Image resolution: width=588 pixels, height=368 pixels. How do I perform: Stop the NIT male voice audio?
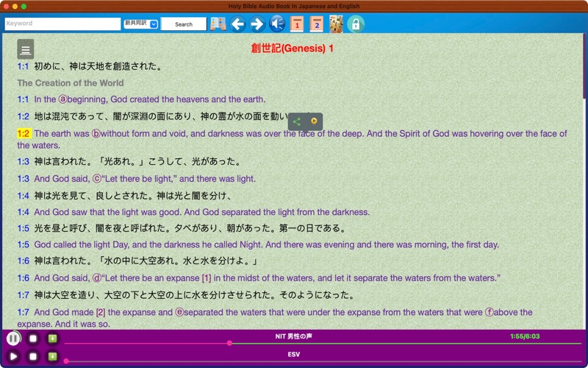click(33, 339)
